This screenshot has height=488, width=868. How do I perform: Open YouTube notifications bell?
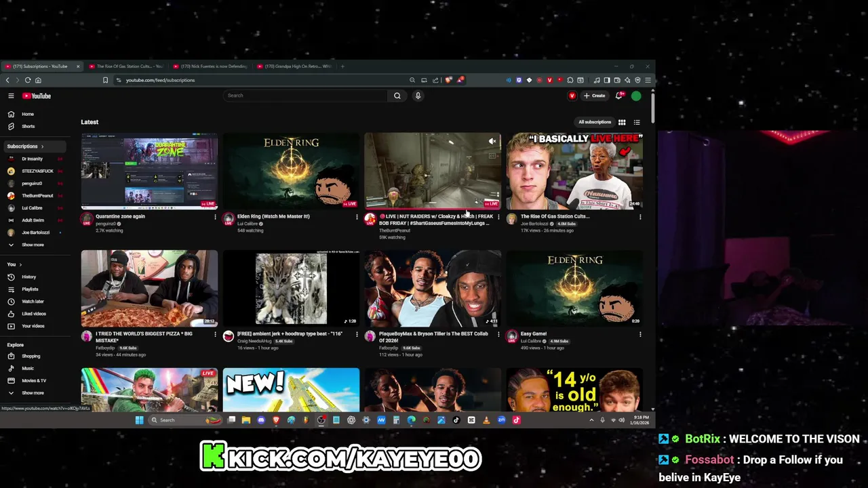(618, 96)
